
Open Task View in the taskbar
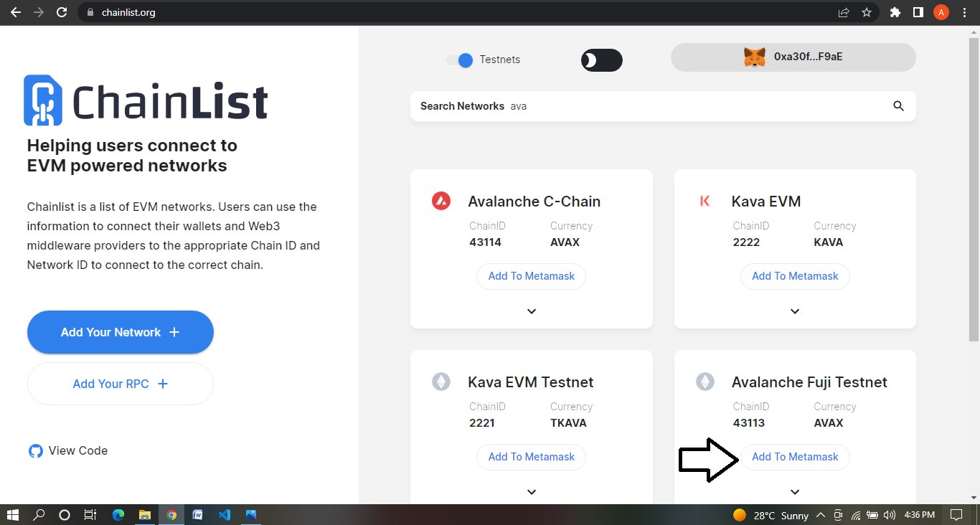(90, 515)
